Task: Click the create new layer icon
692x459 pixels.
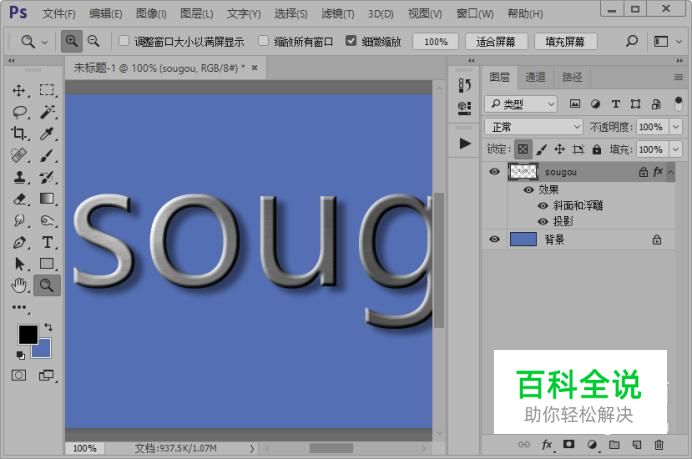Action: 637,445
